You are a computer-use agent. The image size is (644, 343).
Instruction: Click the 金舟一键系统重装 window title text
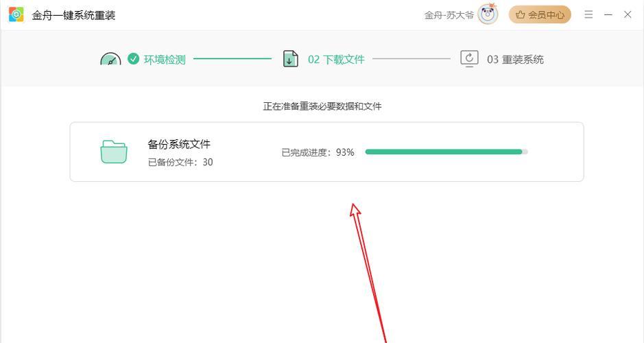click(x=74, y=15)
